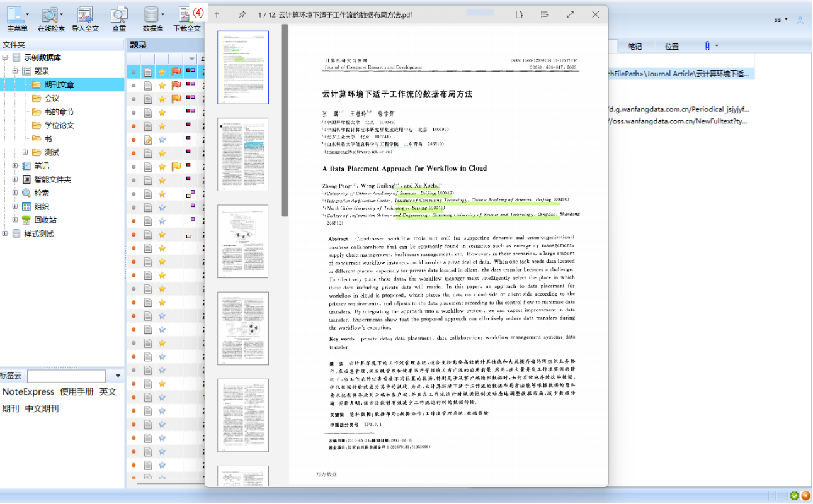Click the 中文期刊 tag in tag cloud
Screen dimensions: 813x504
click(42, 408)
